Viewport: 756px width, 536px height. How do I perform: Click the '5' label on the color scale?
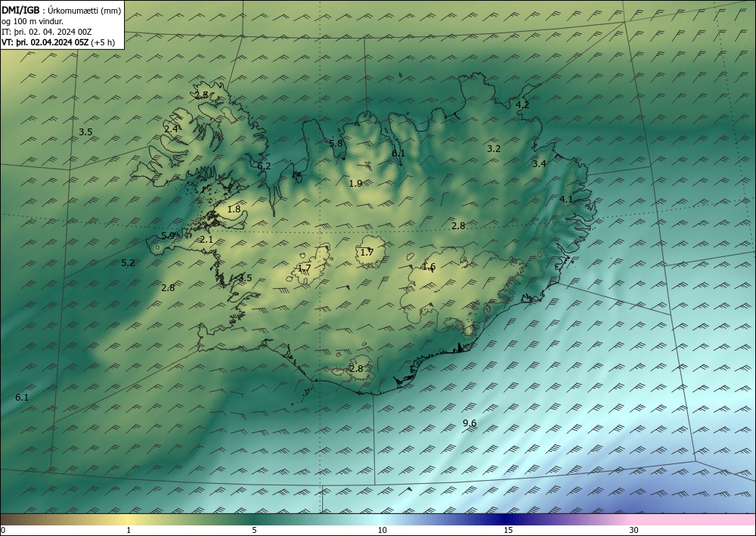click(254, 531)
